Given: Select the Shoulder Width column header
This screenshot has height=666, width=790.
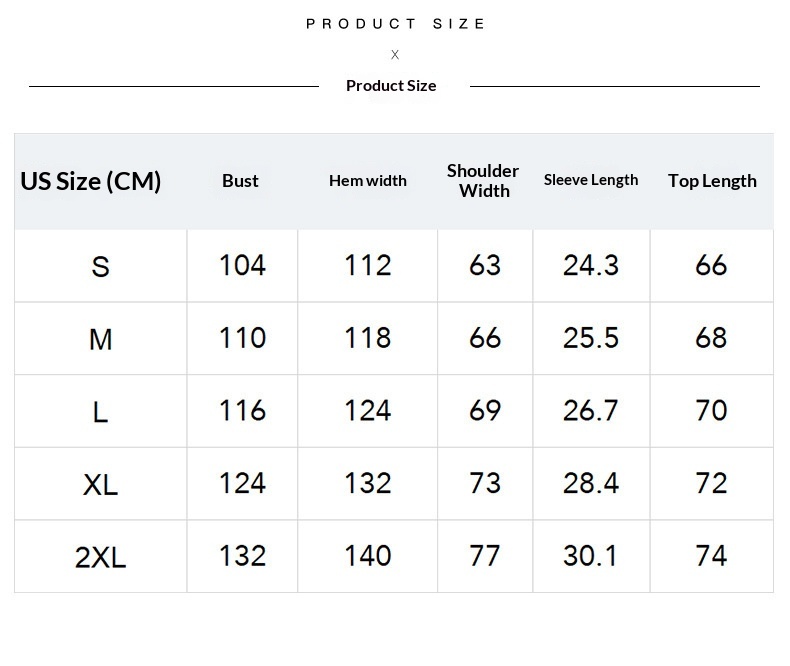Looking at the screenshot, I should (483, 181).
